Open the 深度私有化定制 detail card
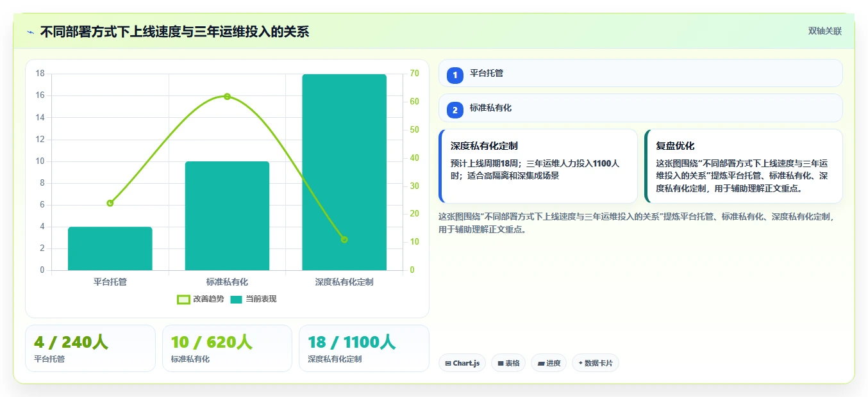The image size is (868, 397). click(x=538, y=166)
